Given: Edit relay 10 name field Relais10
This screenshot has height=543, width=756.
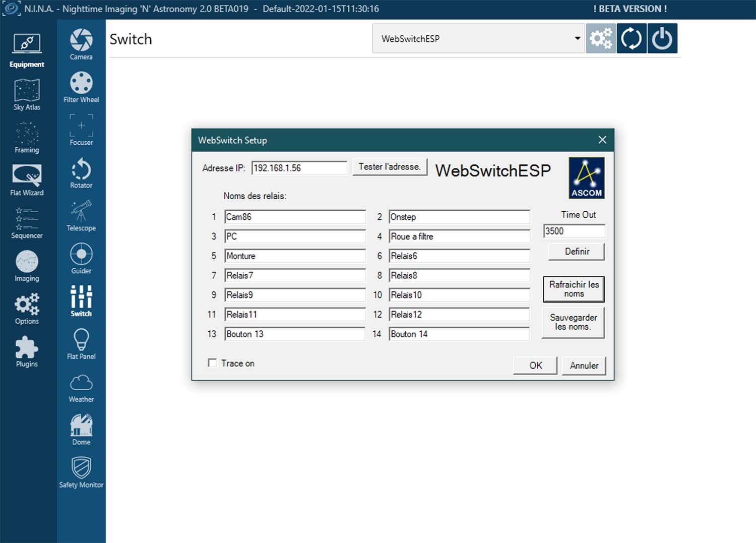Looking at the screenshot, I should [460, 295].
